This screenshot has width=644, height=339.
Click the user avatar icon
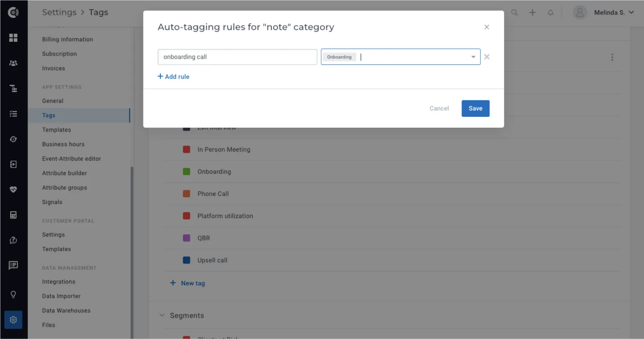pyautogui.click(x=580, y=12)
